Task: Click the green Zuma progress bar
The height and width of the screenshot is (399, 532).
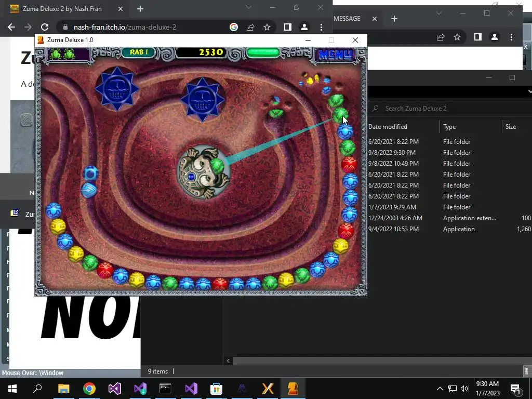Action: click(x=263, y=52)
